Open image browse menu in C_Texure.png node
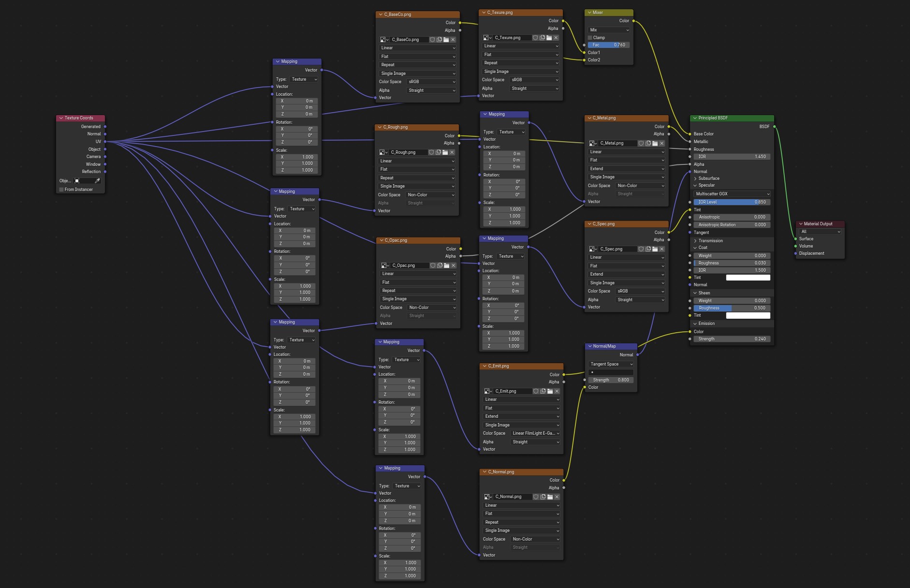The image size is (910, 588). pyautogui.click(x=487, y=38)
